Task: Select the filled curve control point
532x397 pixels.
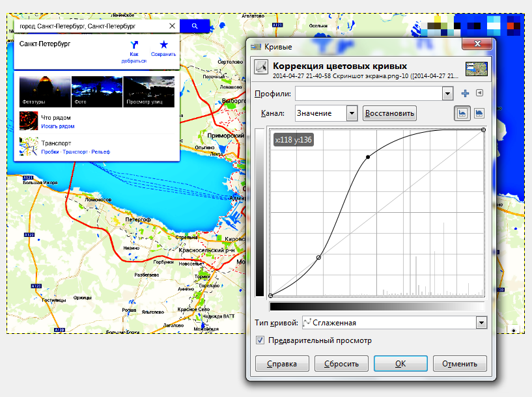Action: 368,157
